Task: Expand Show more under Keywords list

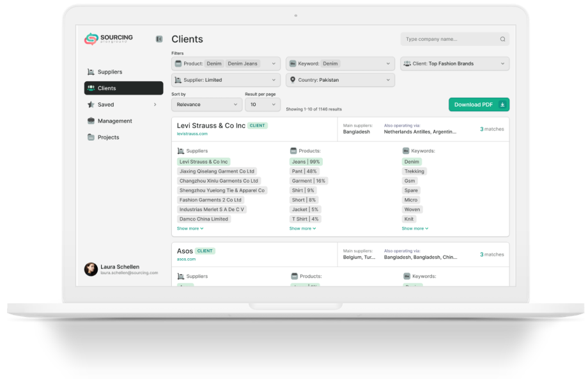Action: coord(415,228)
